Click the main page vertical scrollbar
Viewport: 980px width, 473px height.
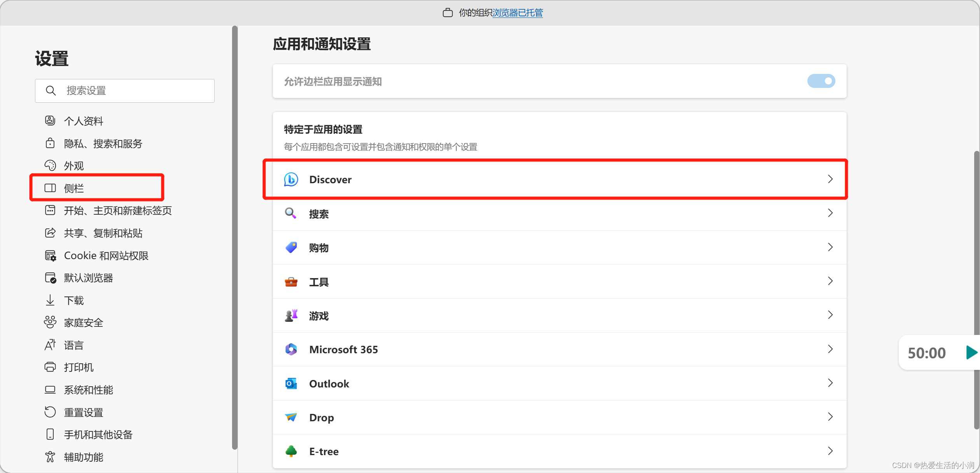[977, 290]
